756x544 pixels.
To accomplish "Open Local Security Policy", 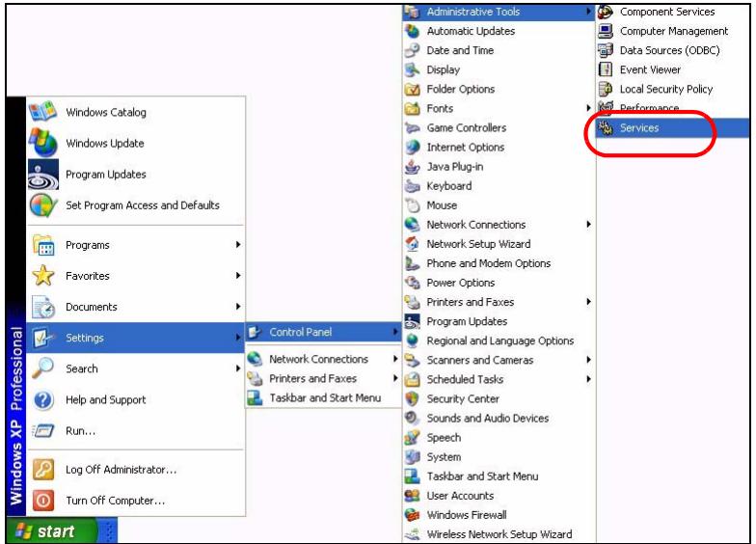I will (672, 89).
